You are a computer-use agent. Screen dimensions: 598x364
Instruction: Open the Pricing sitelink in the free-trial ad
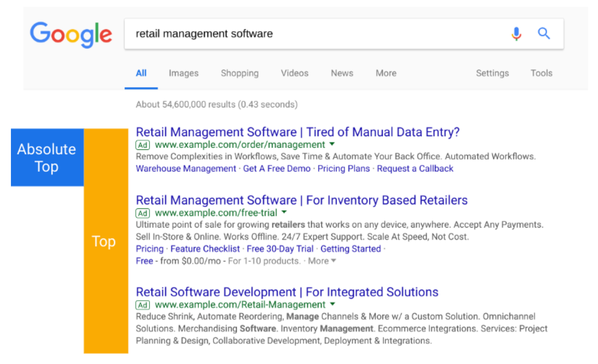[150, 249]
